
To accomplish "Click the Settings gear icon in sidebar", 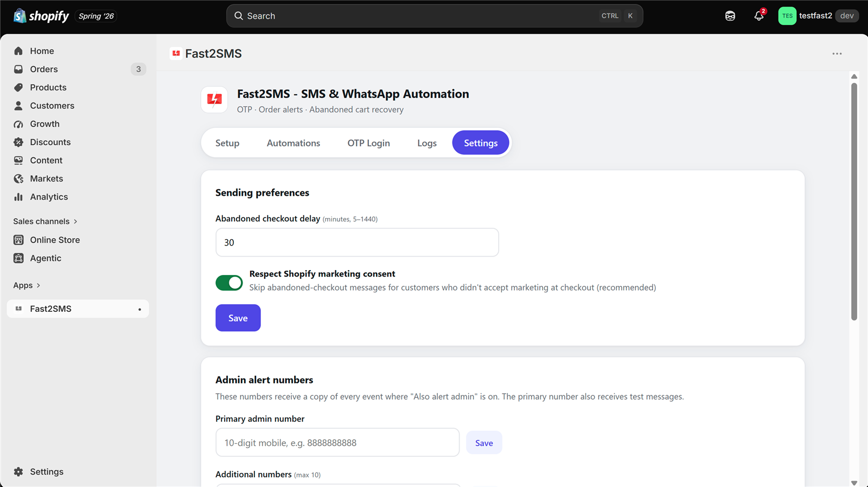I will pos(18,472).
